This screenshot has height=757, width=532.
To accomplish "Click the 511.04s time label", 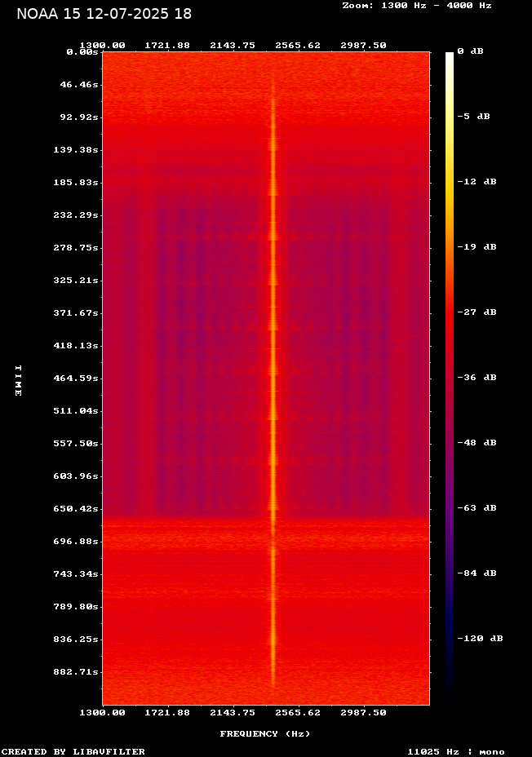I will 76,411.
